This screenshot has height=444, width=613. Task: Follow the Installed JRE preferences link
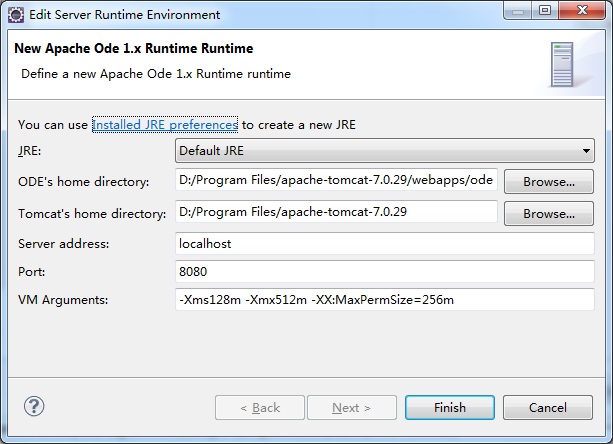pos(165,125)
